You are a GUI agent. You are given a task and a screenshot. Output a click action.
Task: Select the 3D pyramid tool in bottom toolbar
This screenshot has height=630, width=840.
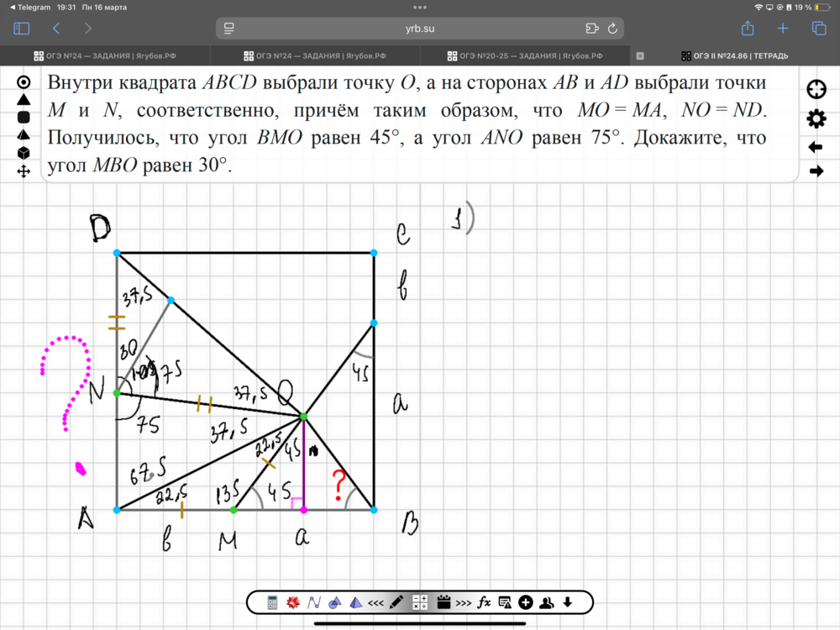tap(355, 602)
